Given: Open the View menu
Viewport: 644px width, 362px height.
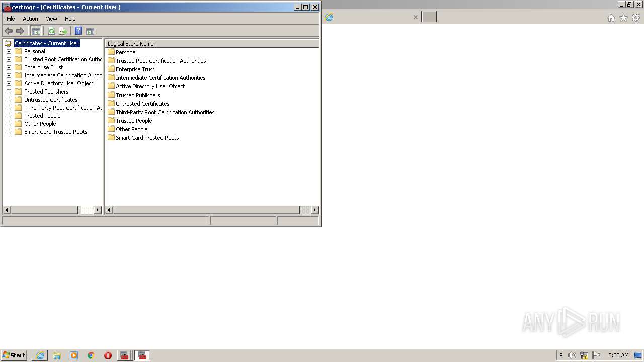Looking at the screenshot, I should [x=51, y=19].
